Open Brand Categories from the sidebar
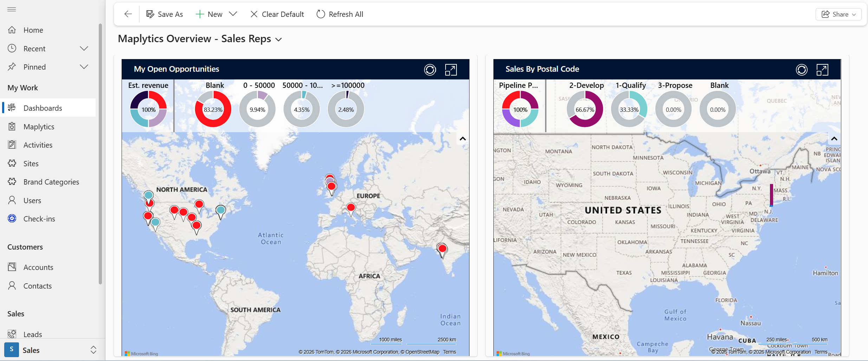 (x=12, y=182)
